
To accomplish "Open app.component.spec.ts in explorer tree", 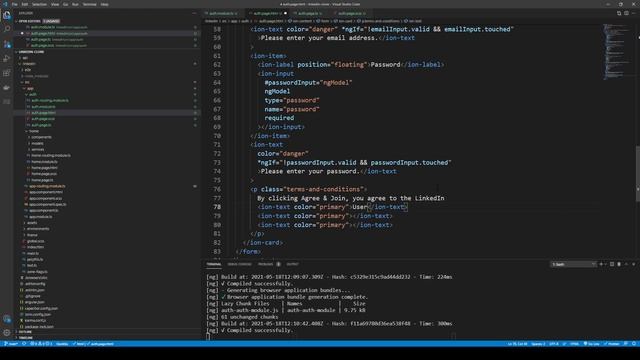I will (x=47, y=204).
